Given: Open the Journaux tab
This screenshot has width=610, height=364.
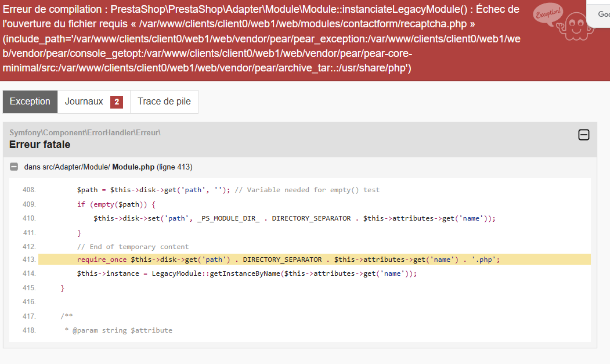Looking at the screenshot, I should tap(93, 102).
